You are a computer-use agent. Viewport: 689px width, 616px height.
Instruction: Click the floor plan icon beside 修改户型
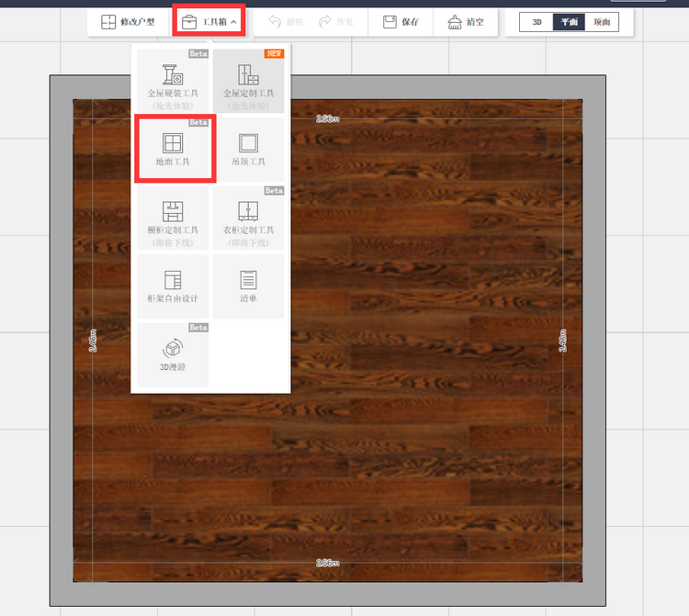click(x=108, y=22)
